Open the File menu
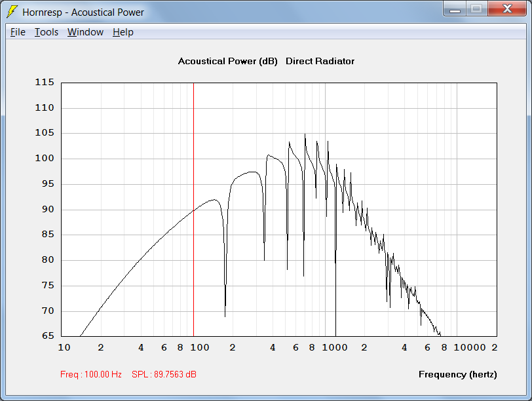 coord(18,32)
